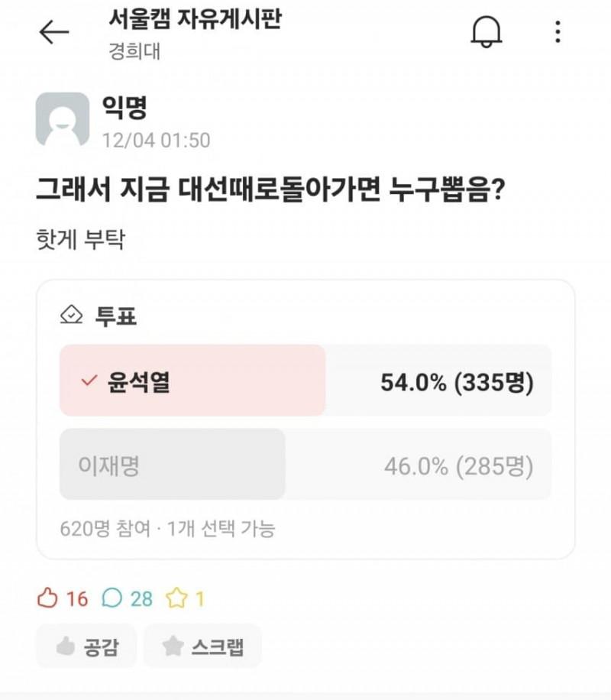Open notification bell settings

click(x=486, y=32)
